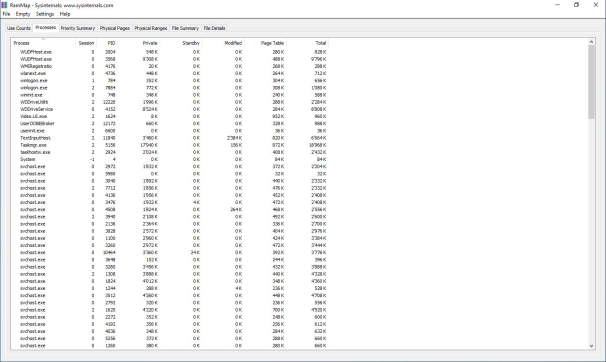Sort by the Total column header

(x=308, y=43)
